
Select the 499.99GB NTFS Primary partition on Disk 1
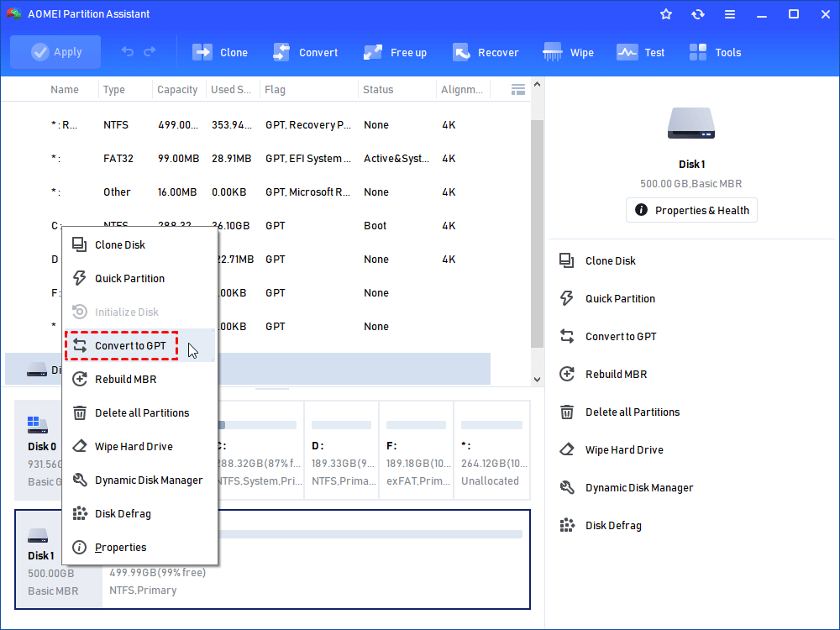pos(316,559)
